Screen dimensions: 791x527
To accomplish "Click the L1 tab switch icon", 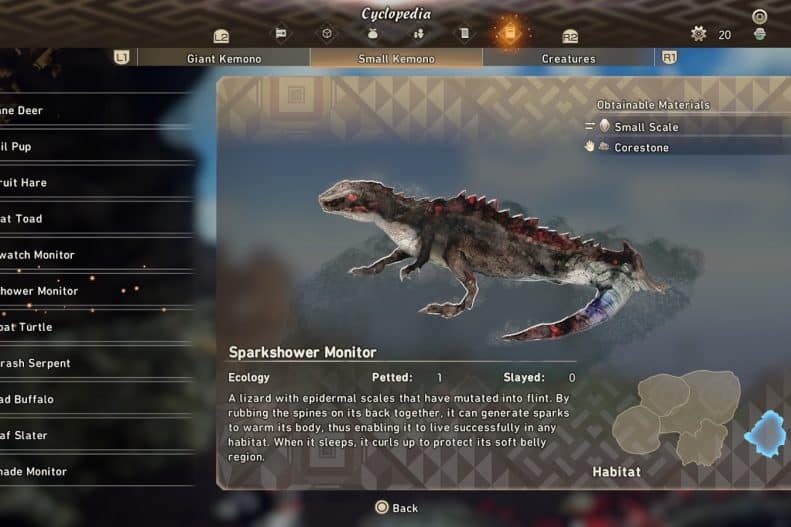I will tap(122, 57).
